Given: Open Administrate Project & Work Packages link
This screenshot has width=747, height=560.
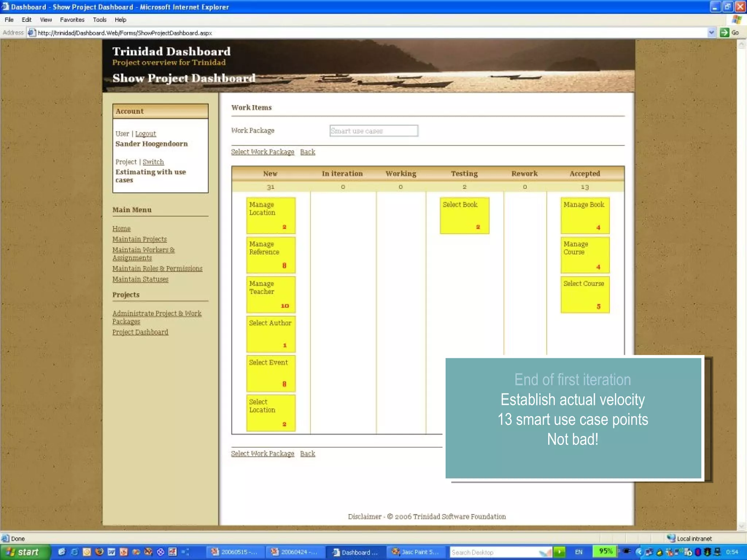Looking at the screenshot, I should 157,317.
